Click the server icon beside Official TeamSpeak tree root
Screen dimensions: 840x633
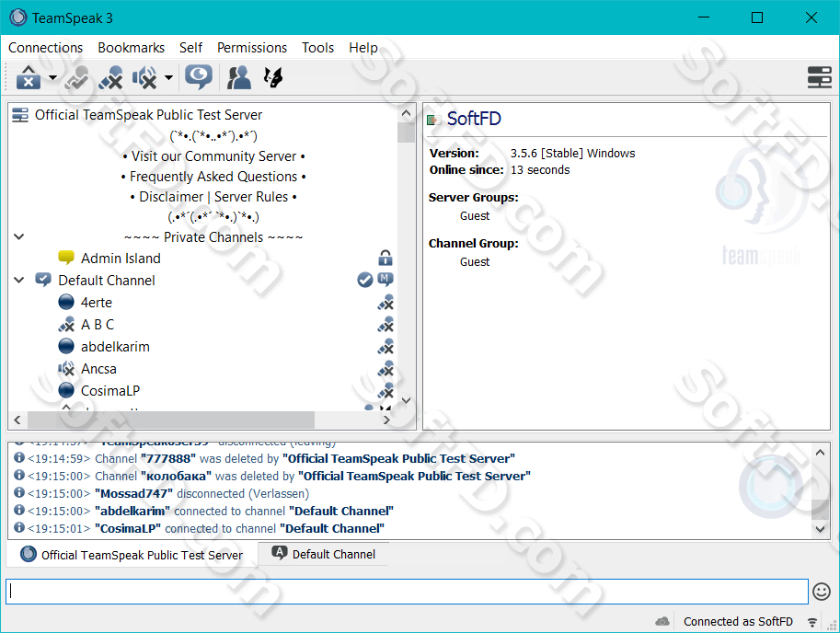(20, 115)
